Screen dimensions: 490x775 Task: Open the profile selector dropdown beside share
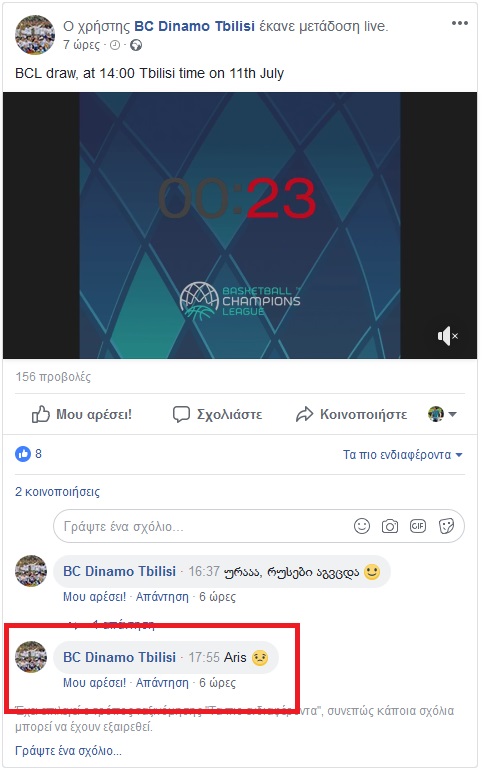(x=442, y=414)
